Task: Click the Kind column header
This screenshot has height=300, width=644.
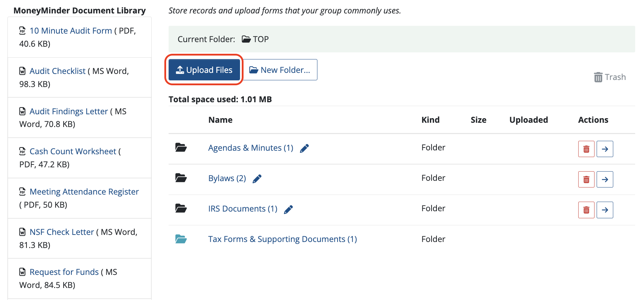Action: pos(431,120)
